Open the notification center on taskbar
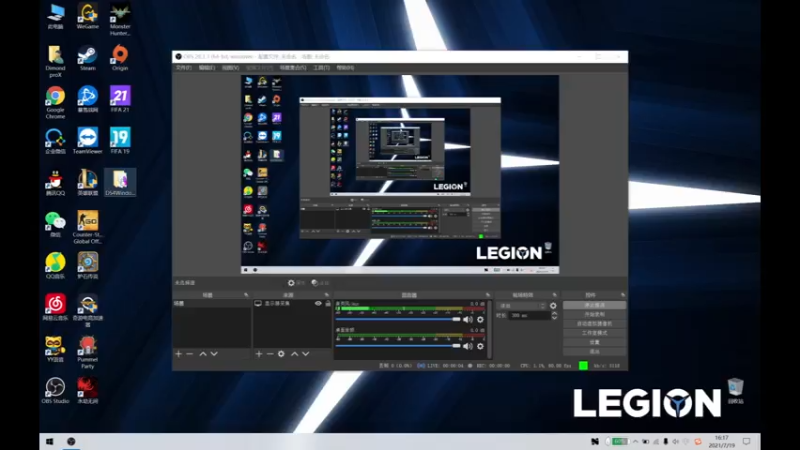This screenshot has height=450, width=800. tap(747, 441)
